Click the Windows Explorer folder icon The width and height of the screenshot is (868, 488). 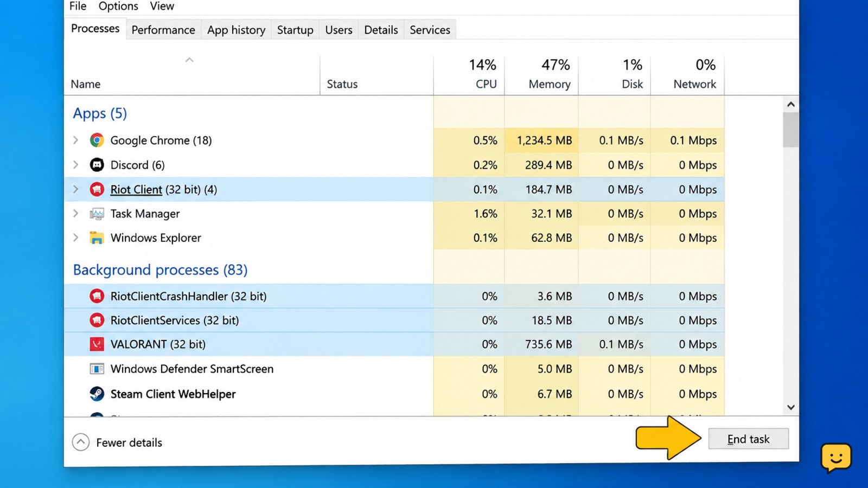[x=97, y=237]
